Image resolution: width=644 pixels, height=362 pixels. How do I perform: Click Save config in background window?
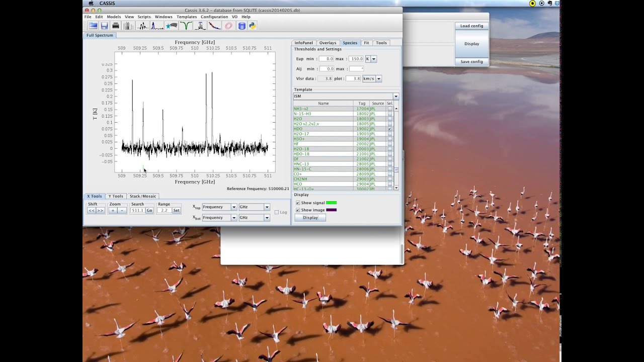(471, 62)
